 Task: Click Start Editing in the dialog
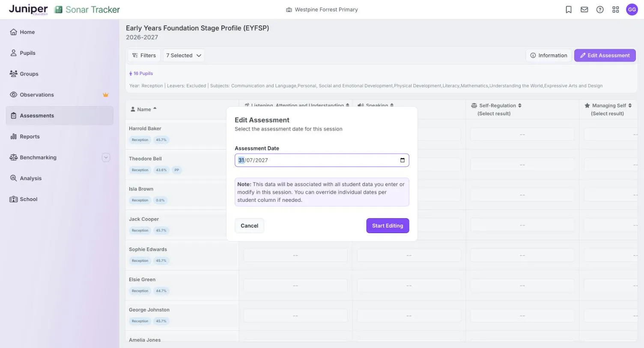(x=388, y=226)
